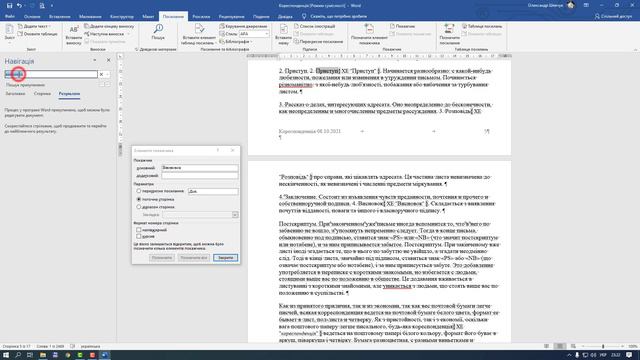Viewport: 640px width, 360px height.
Task: Click the Save icon in quick access toolbar
Action: (9, 5)
